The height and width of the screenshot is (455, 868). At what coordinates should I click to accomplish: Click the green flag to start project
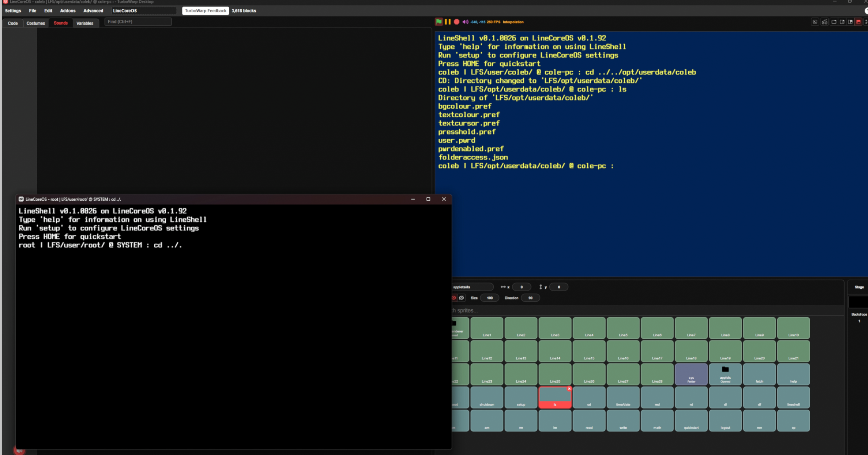click(x=439, y=22)
